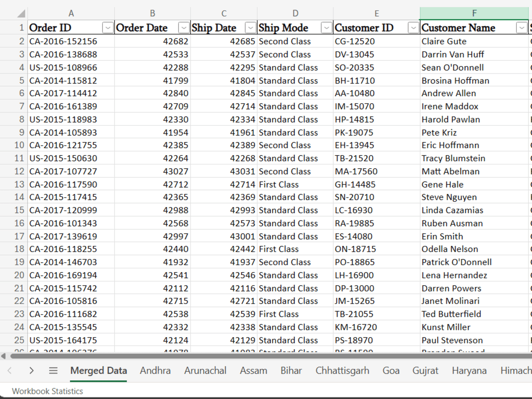Click the previous sheet tab arrow

pos(10,371)
